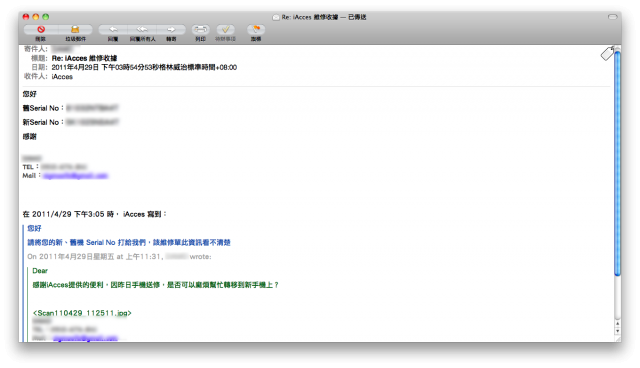This screenshot has height=368, width=640.
Task: Click the quoted line mentioning 'Serial No 打給我們'
Action: click(x=129, y=242)
